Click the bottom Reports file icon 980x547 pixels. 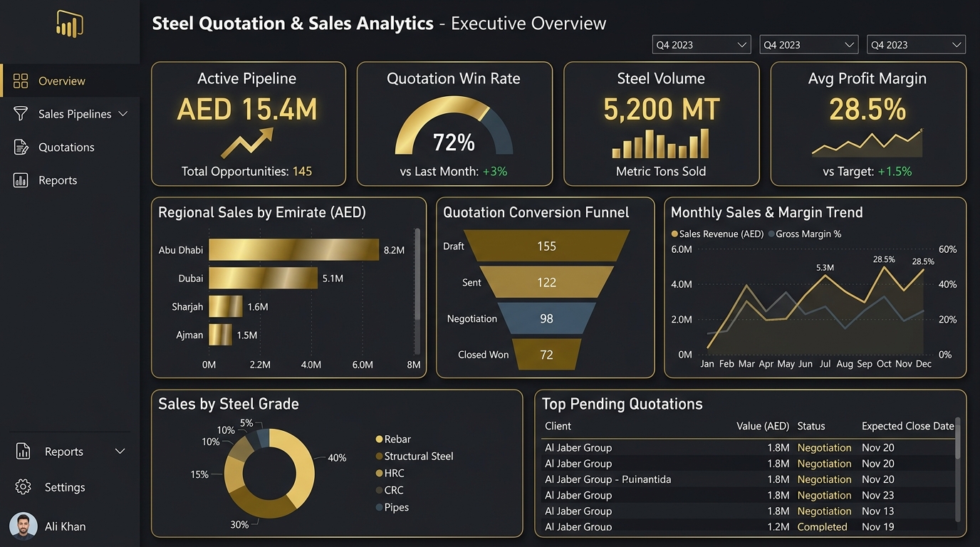[23, 452]
